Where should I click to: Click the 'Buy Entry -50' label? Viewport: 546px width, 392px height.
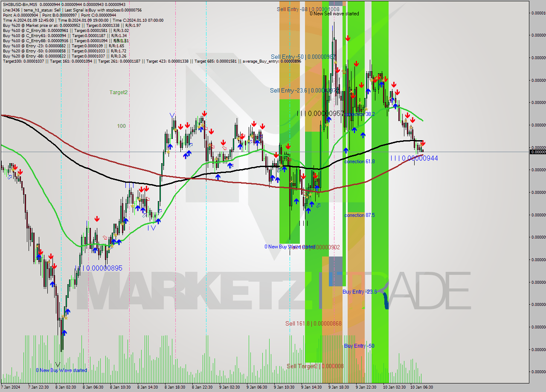tap(359, 346)
